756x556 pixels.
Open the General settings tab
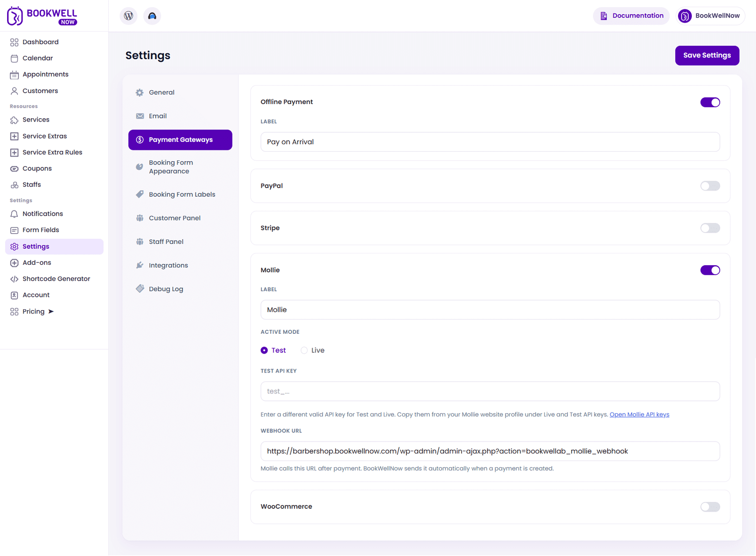[x=180, y=93]
